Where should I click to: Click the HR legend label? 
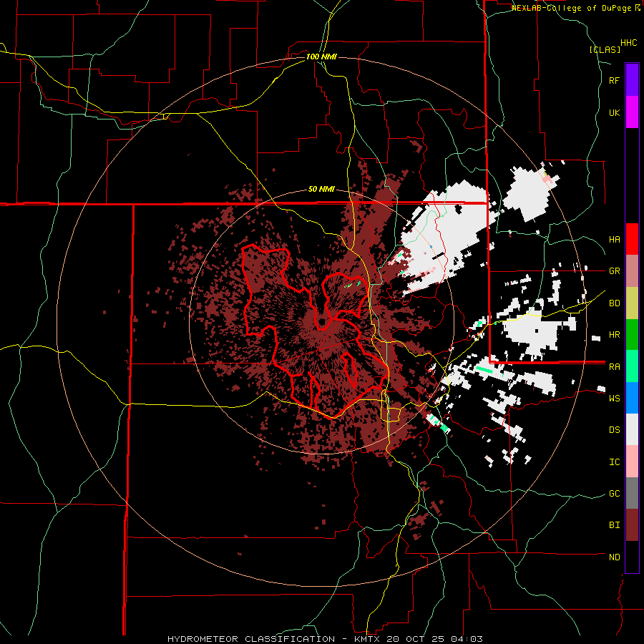[614, 335]
